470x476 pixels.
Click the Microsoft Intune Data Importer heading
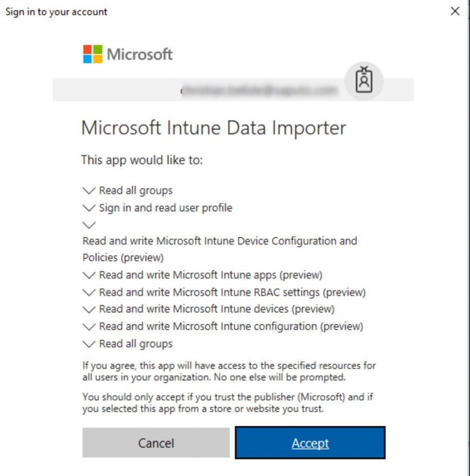click(x=214, y=127)
